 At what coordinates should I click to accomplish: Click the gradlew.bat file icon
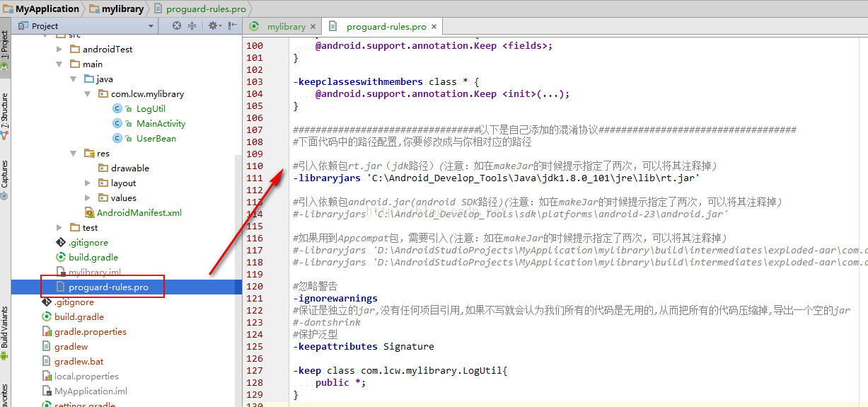[47, 361]
